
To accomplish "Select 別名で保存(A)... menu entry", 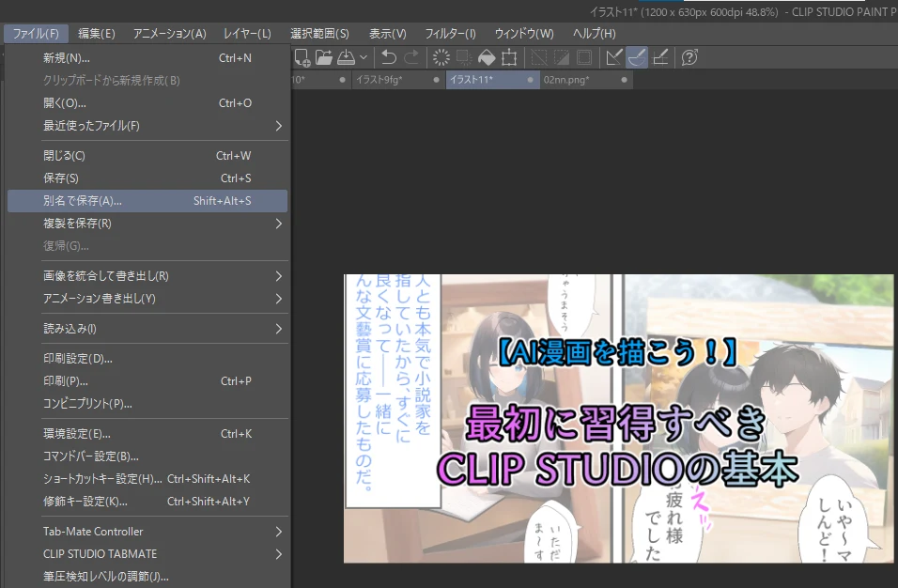I will [147, 201].
